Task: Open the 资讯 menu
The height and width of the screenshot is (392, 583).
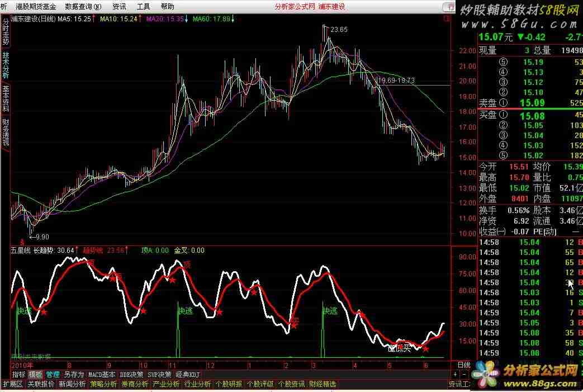Action: tap(119, 7)
